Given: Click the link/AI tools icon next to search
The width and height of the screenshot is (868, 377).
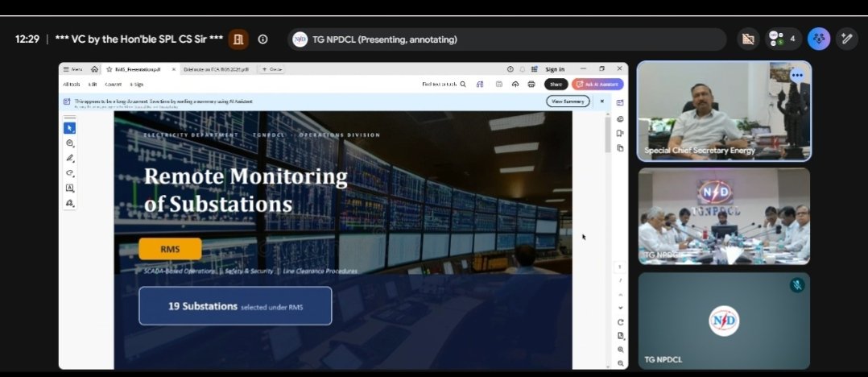Looking at the screenshot, I should (x=480, y=84).
